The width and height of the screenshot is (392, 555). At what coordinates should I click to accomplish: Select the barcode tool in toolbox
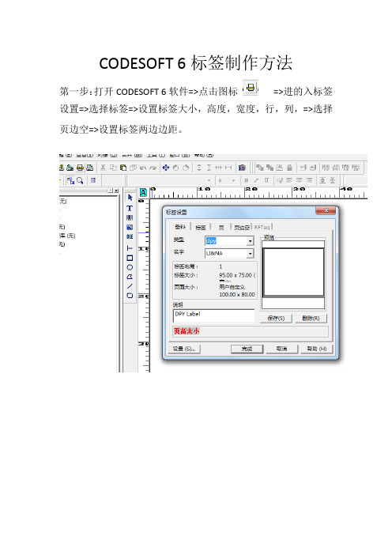[x=130, y=217]
